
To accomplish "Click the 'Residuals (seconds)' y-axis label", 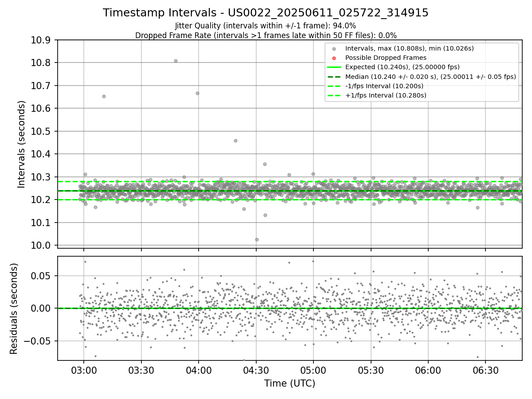I will click(14, 309).
